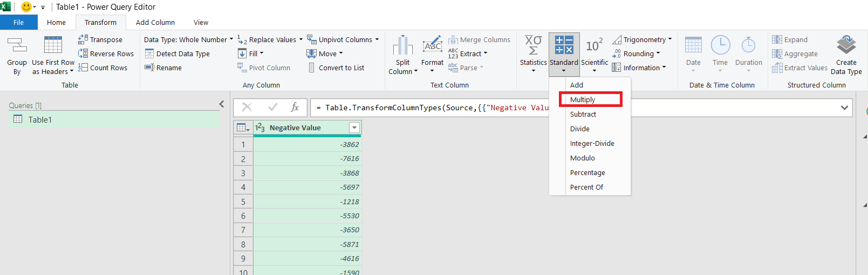Open table options menu icon in grid corner

(x=243, y=128)
